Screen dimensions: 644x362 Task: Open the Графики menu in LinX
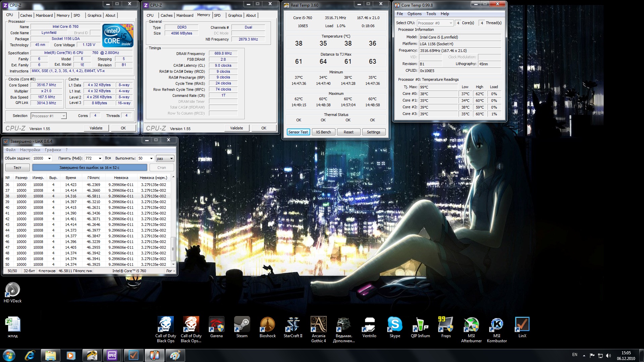tap(53, 150)
